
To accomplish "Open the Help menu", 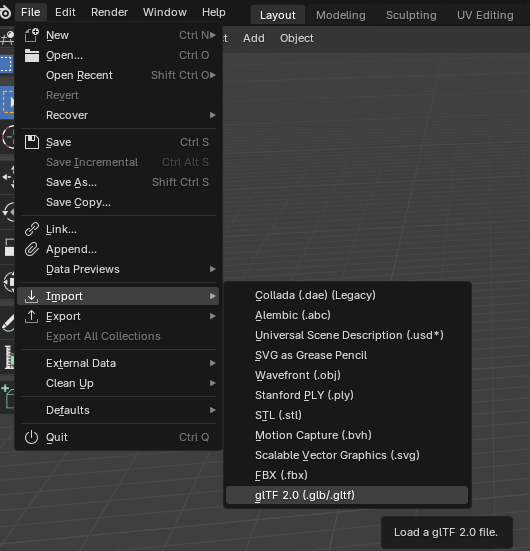I will click(x=214, y=12).
